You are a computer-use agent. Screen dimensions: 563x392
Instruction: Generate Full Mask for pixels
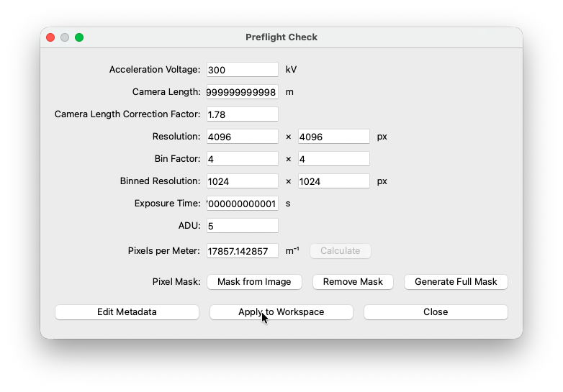point(456,282)
